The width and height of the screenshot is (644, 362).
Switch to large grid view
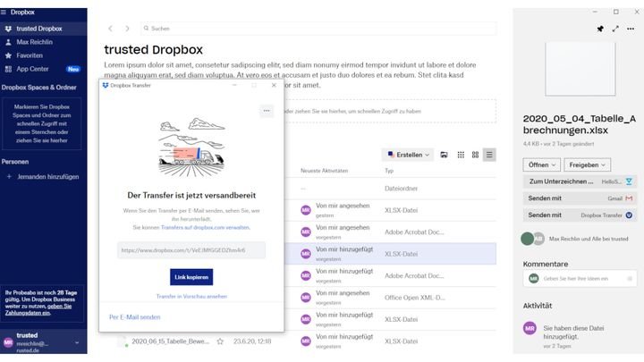(475, 155)
